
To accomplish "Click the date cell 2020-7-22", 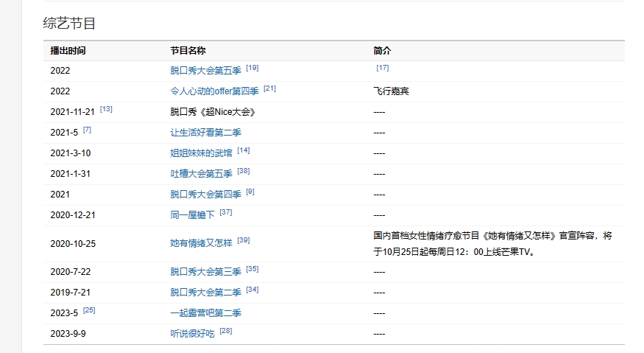I will [70, 271].
